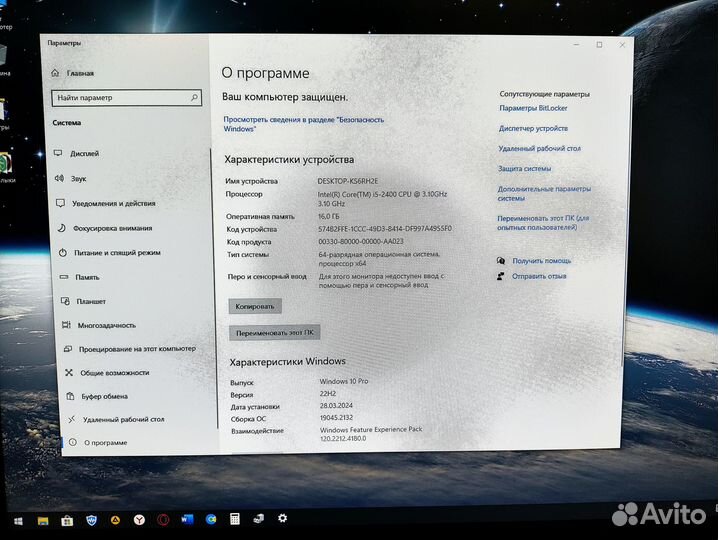Click the Удаленный рабочий стол sidebar icon

pos(71,419)
